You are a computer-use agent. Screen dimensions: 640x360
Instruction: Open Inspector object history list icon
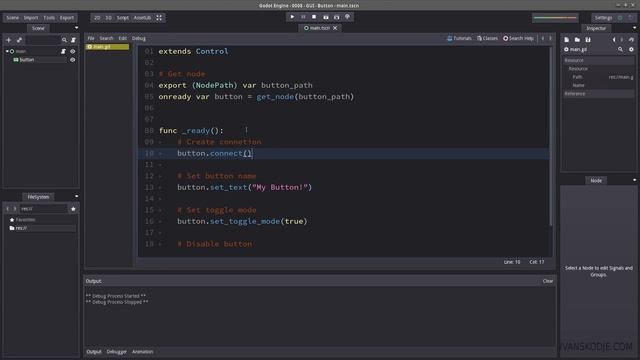(x=631, y=40)
